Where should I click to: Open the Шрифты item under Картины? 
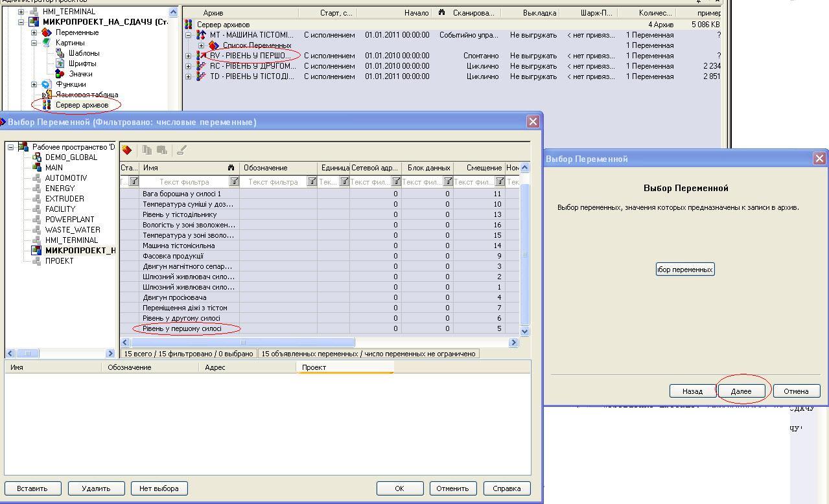click(x=82, y=63)
